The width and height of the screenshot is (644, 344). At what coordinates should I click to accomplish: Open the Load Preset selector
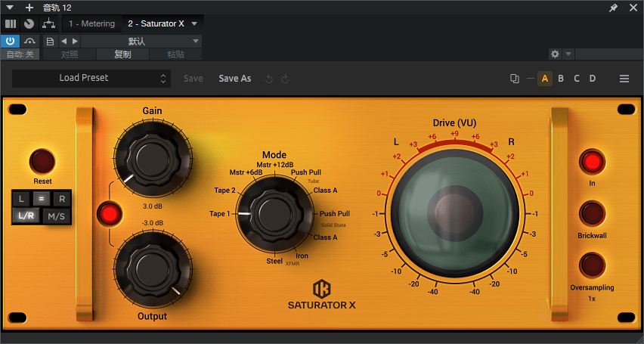pyautogui.click(x=91, y=78)
